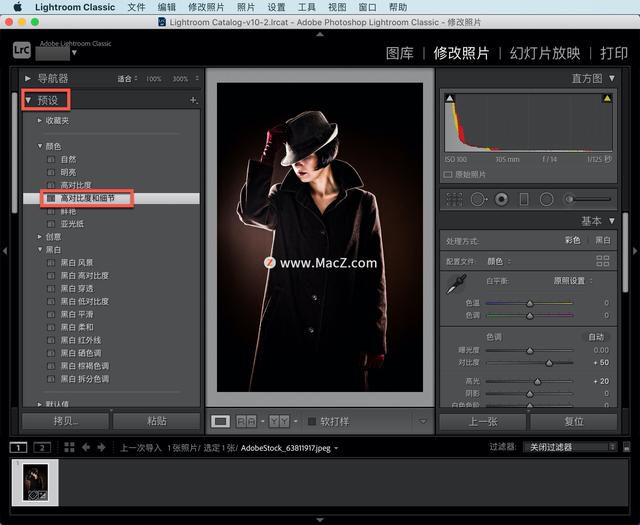Select the Crop Overlay tool
The height and width of the screenshot is (525, 640).
[x=454, y=199]
